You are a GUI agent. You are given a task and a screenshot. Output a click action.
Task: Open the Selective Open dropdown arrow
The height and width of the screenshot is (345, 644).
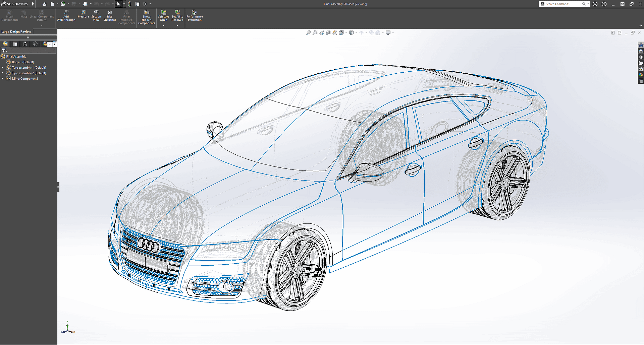tap(164, 25)
